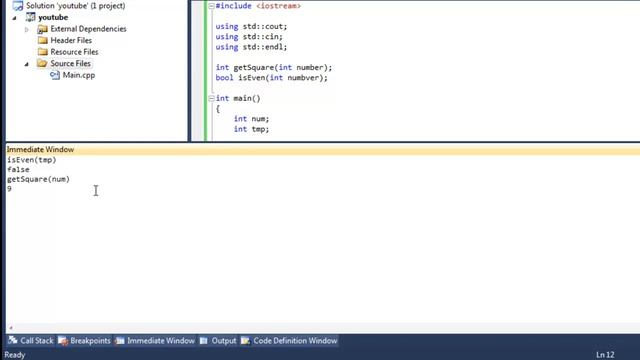
Task: Select Solution 'youtube' (1 project) row
Action: [76, 6]
